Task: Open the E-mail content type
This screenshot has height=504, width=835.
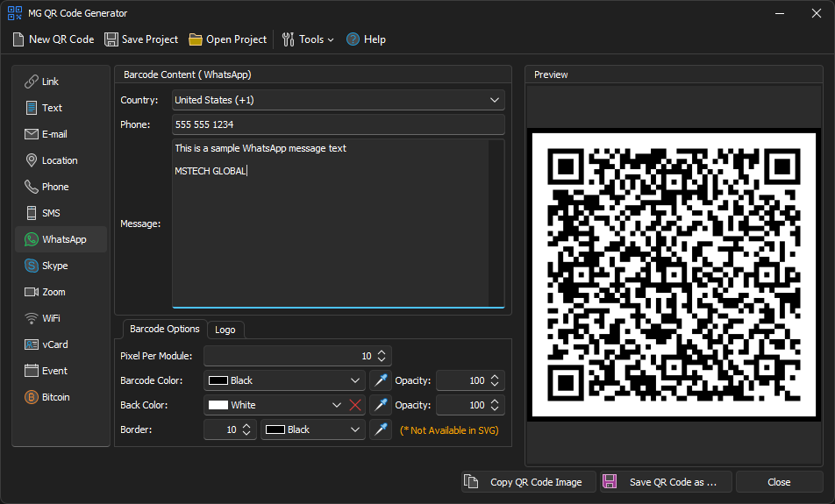Action: (61, 134)
